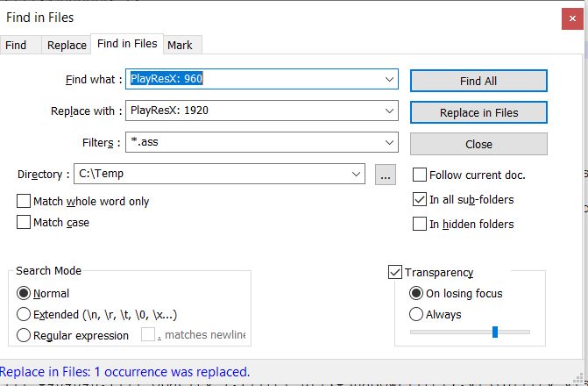Open the Replace with dropdown list
Image resolution: width=588 pixels, height=386 pixels.
[390, 111]
